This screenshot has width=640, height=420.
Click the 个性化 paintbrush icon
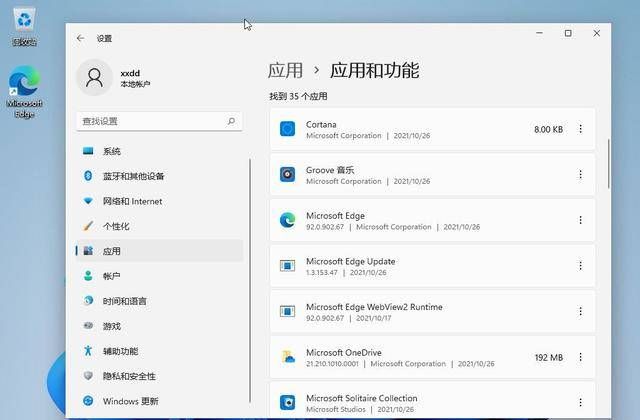88,226
